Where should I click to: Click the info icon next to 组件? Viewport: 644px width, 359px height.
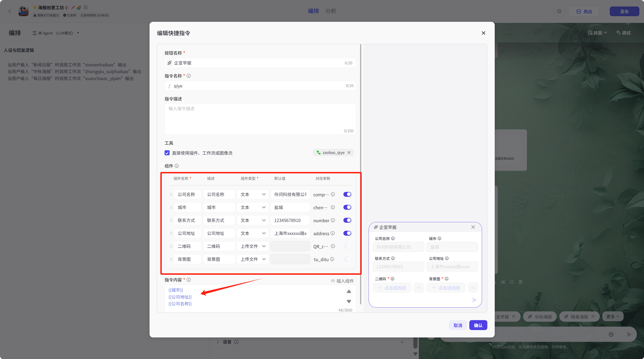[177, 166]
